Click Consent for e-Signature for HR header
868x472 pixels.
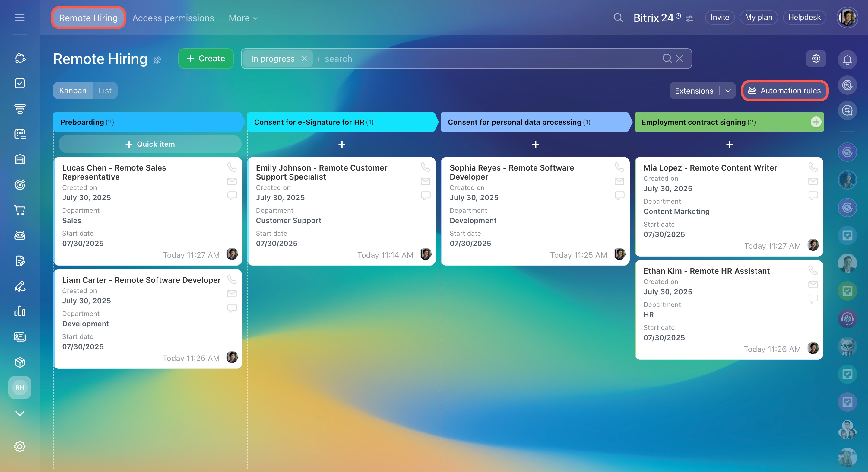point(342,122)
